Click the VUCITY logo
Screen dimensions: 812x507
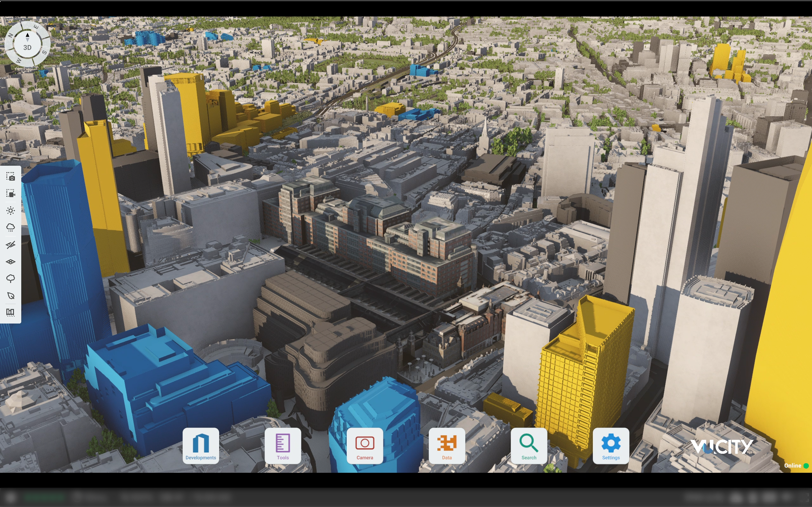(x=721, y=447)
